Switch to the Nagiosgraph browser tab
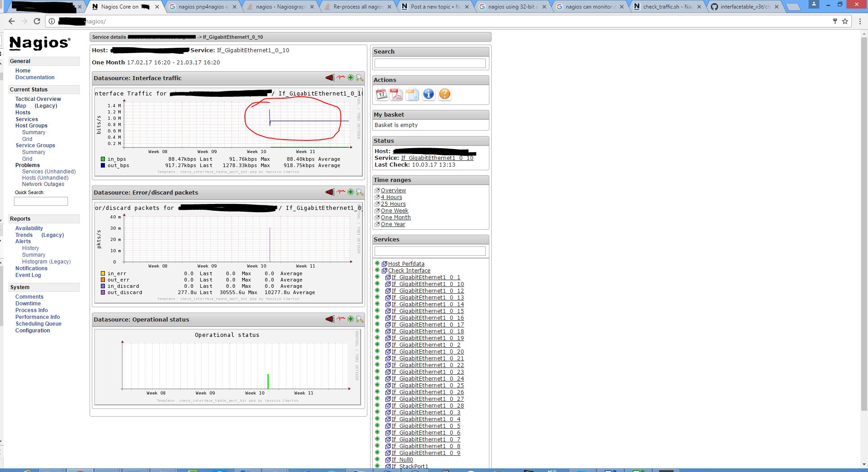The width and height of the screenshot is (868, 472). 280,7
